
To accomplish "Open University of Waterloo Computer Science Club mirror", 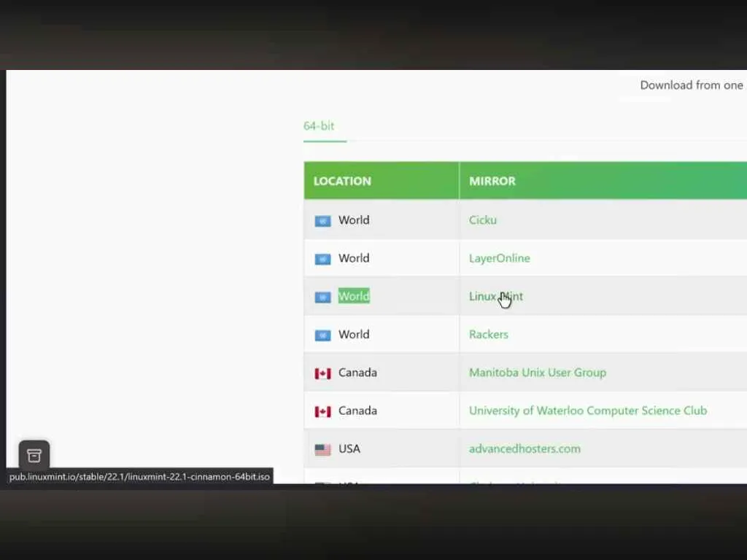I will pyautogui.click(x=588, y=411).
